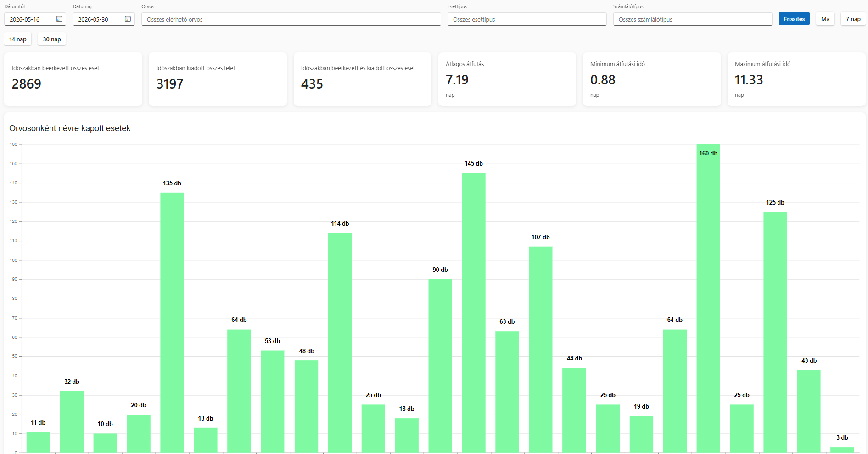Click the blue Frissítés button
Viewport: 868px width, 454px height.
tap(794, 19)
